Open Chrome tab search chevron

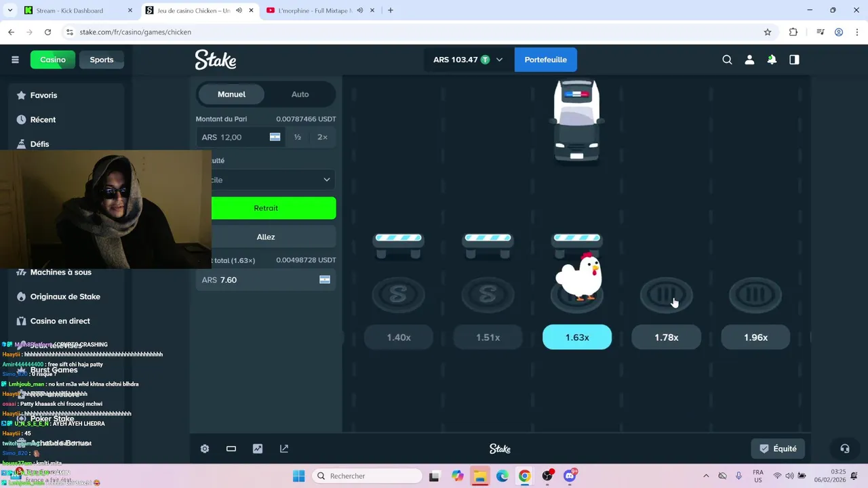pyautogui.click(x=9, y=10)
